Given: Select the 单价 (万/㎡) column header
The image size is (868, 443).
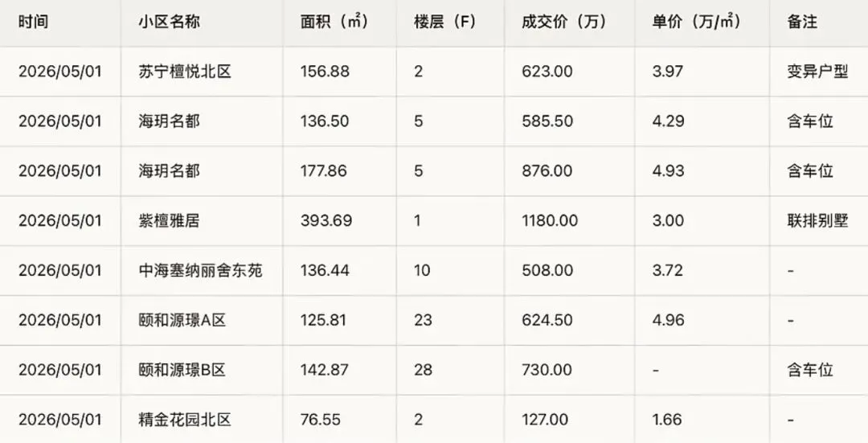Looking at the screenshot, I should [696, 23].
